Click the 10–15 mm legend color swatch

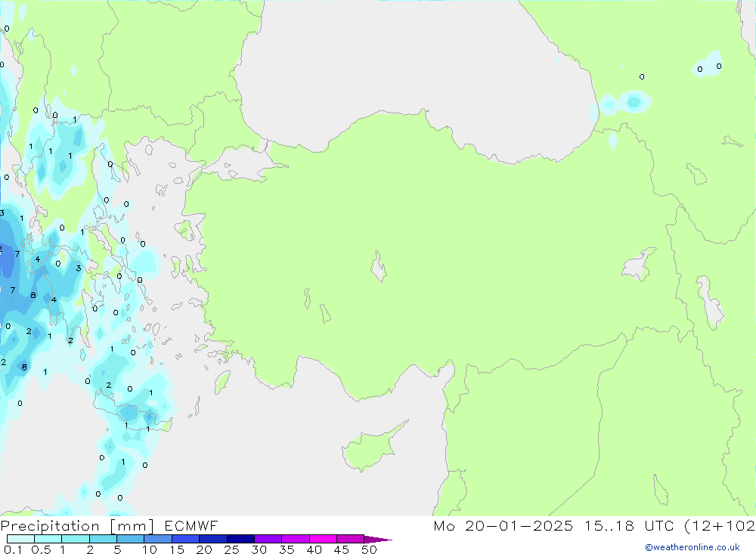pos(158,539)
